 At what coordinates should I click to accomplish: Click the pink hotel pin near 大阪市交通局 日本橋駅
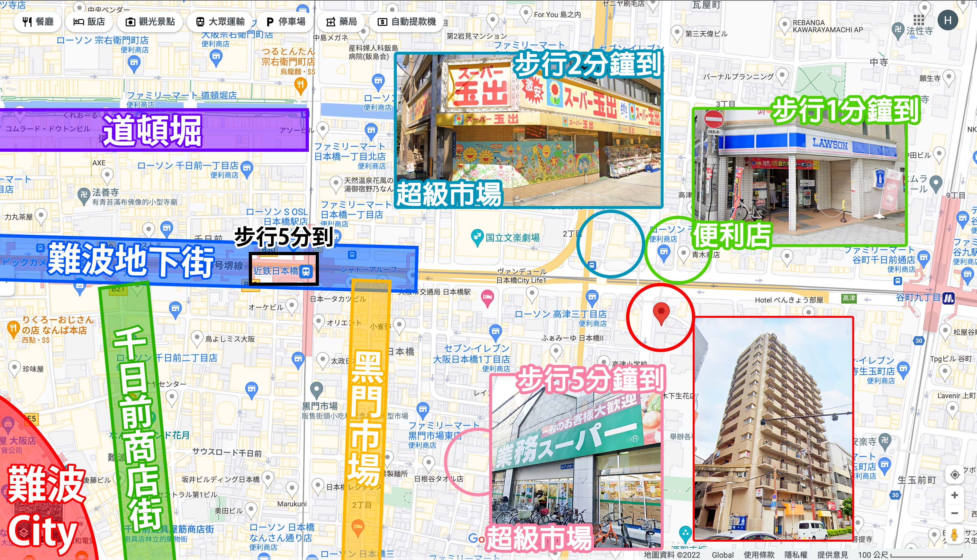(x=487, y=298)
